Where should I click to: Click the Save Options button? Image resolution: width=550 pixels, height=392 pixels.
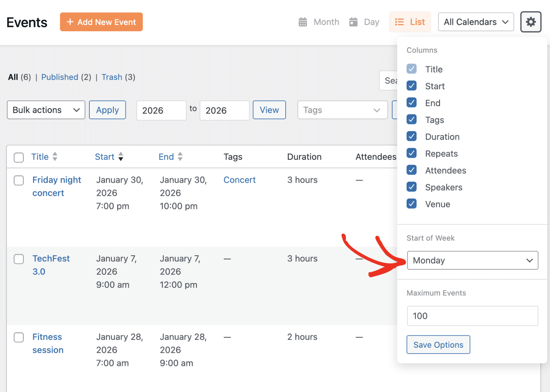438,345
